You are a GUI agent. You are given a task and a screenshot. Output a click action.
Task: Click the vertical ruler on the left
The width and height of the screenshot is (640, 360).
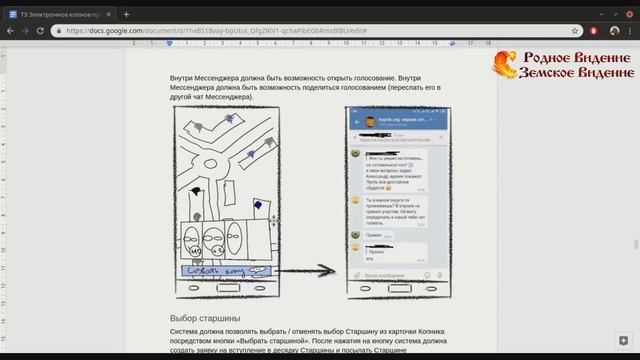3,200
